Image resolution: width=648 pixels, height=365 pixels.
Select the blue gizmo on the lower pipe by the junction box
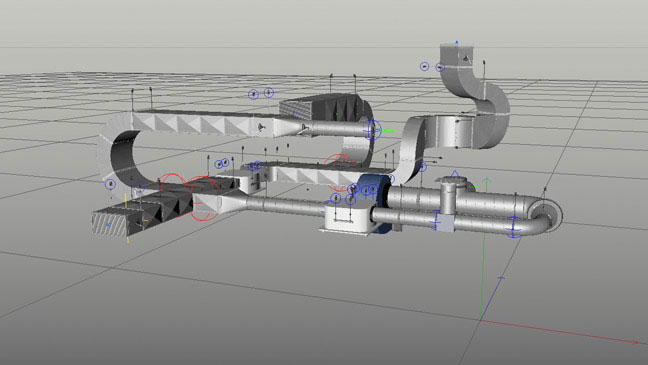tap(436, 220)
